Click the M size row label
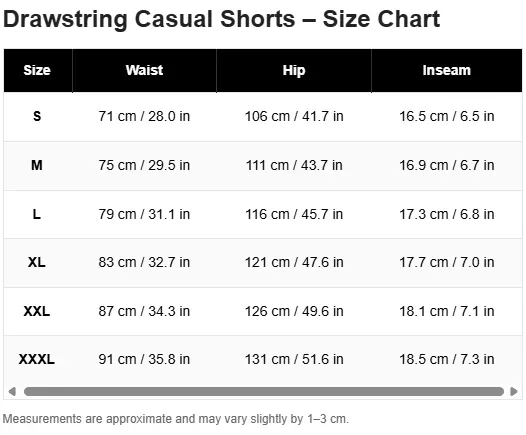526x435 pixels. [37, 165]
